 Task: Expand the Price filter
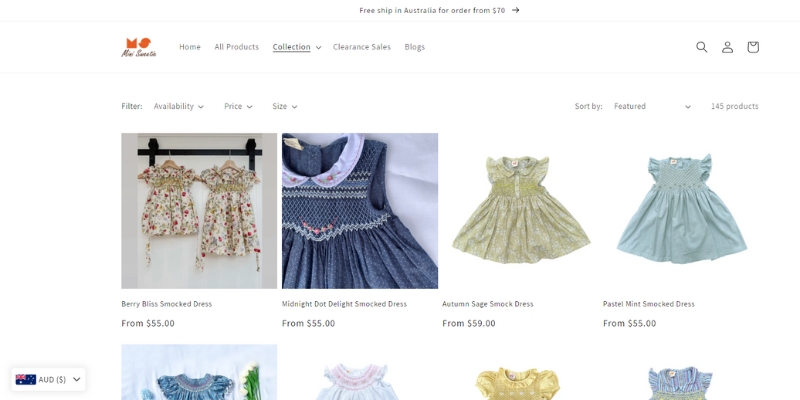click(x=238, y=106)
